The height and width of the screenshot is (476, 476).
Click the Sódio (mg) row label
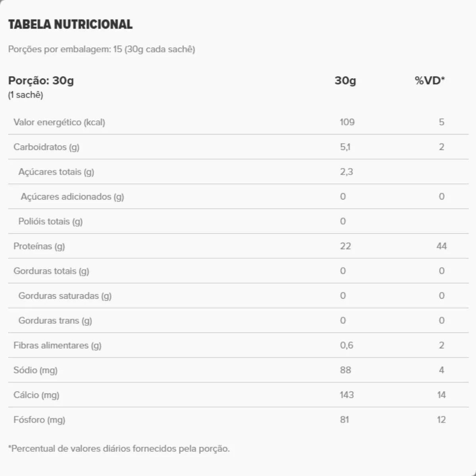point(35,370)
